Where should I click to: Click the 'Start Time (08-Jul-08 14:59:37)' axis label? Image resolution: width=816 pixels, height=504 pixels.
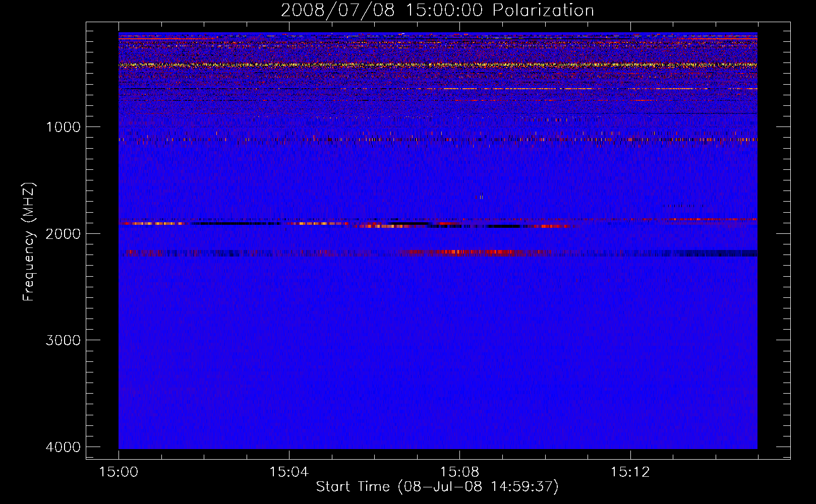coord(437,487)
